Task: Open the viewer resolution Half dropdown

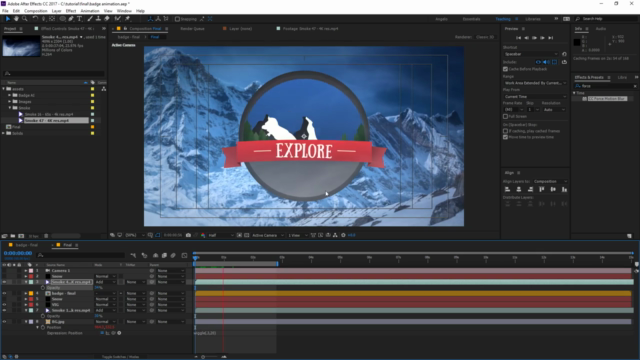Action: (x=221, y=236)
